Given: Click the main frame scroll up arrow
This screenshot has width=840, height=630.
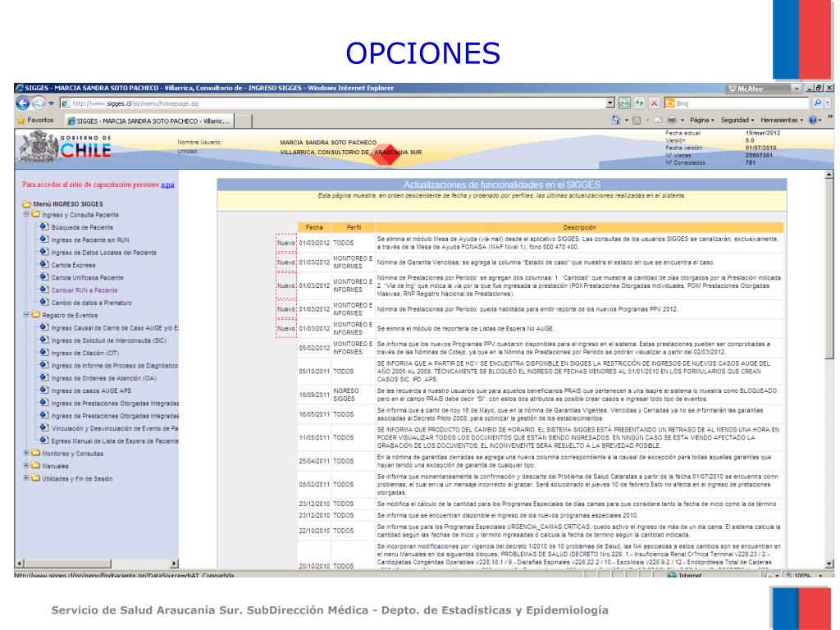Looking at the screenshot, I should pos(829,175).
